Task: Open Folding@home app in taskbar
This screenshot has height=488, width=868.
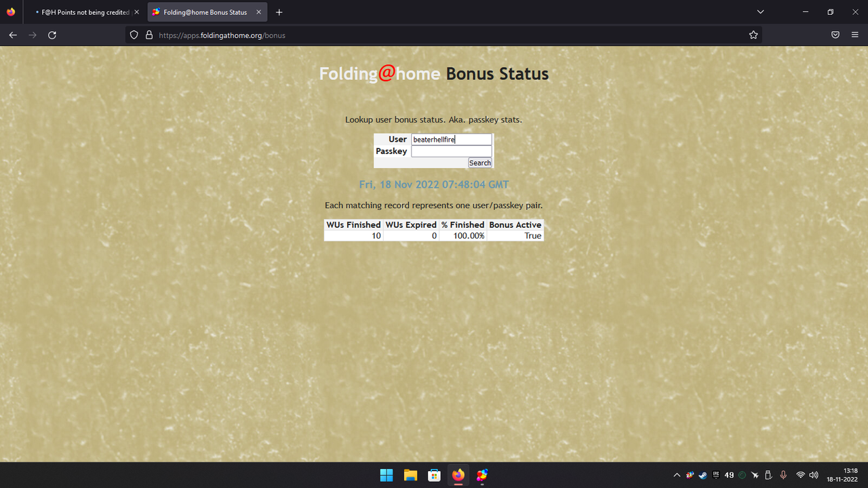Action: [482, 475]
